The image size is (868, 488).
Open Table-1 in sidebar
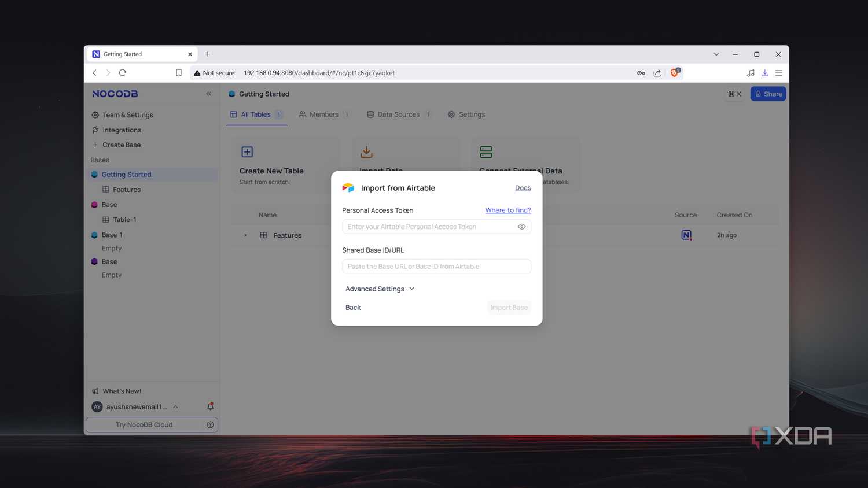[124, 220]
